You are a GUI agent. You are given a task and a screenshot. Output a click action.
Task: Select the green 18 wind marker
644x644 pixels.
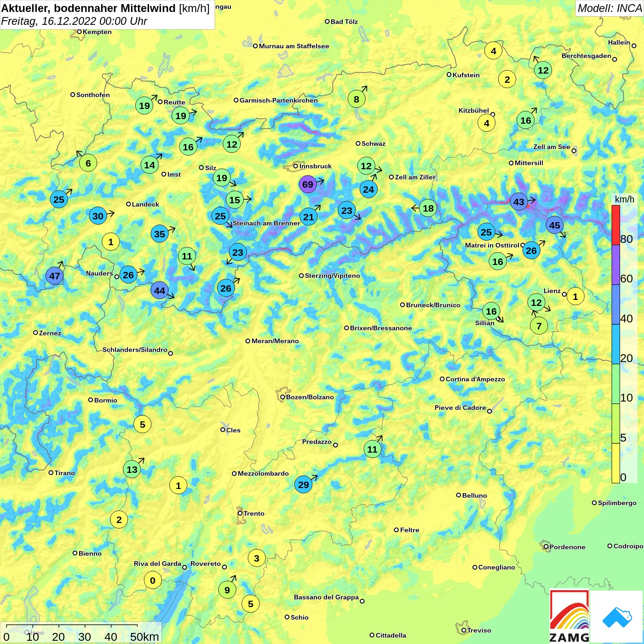(x=428, y=208)
